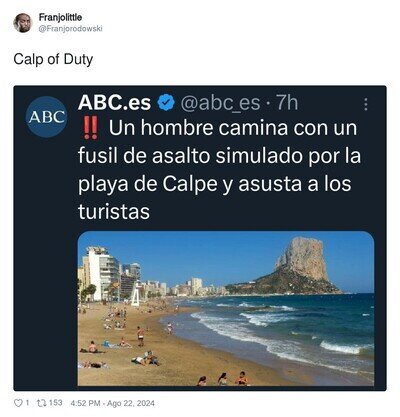Click the like count of 1
Image resolution: width=400 pixels, height=417 pixels.
[27, 403]
